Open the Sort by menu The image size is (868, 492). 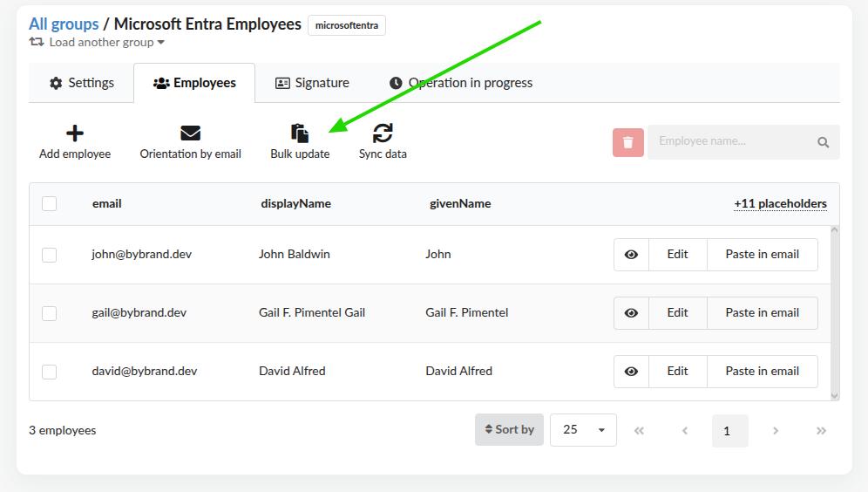[x=509, y=430]
